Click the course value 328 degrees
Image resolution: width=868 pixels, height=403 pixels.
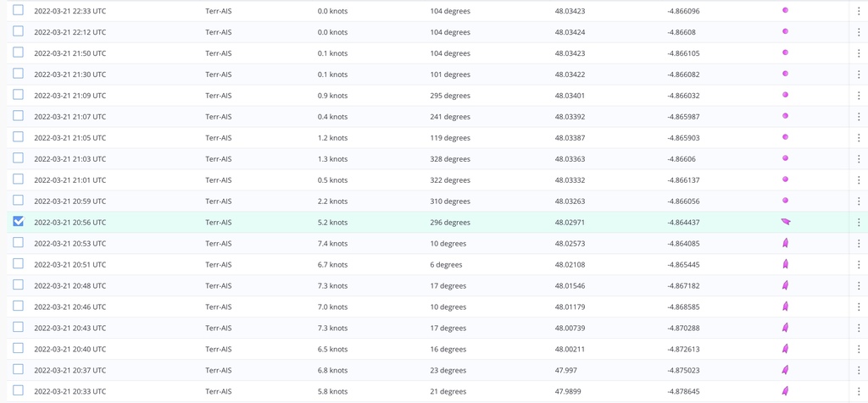(x=450, y=158)
